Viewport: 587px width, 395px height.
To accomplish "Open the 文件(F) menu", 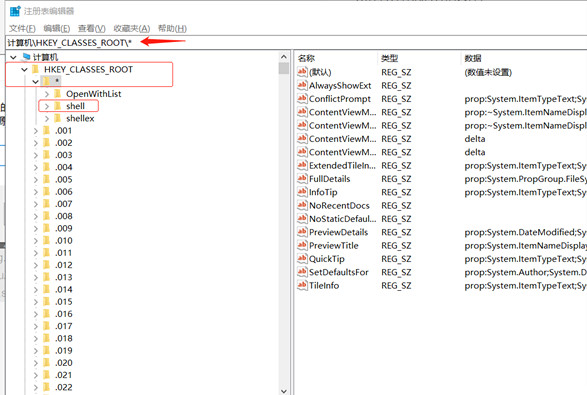I will click(x=22, y=28).
